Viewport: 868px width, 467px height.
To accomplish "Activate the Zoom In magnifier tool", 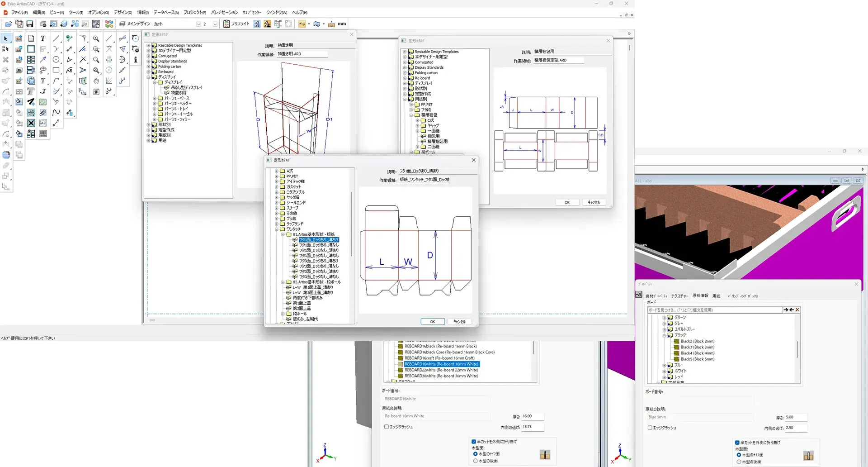I will [96, 39].
